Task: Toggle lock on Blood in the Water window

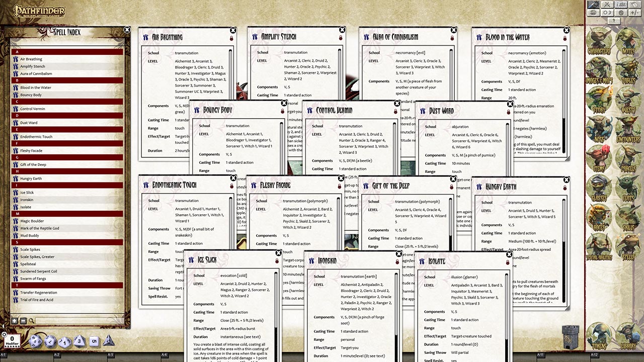Action: (565, 38)
